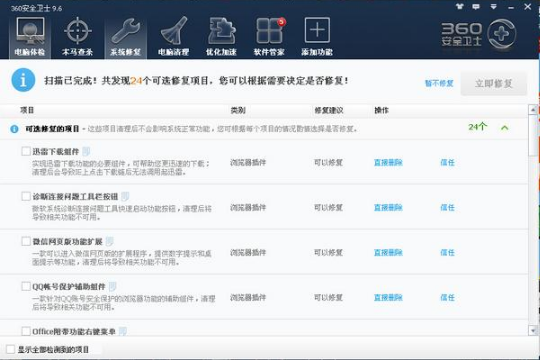Click the green 24个 count label
The width and height of the screenshot is (540, 360).
478,127
